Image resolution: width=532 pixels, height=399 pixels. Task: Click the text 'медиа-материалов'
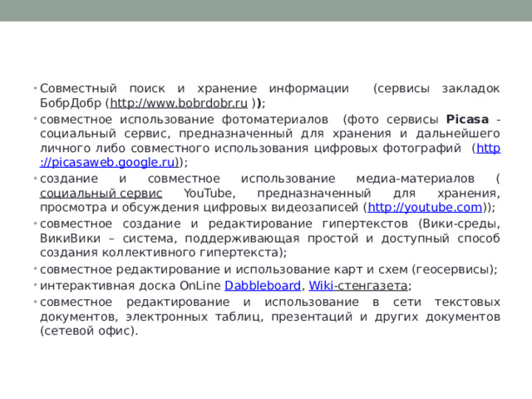click(416, 179)
